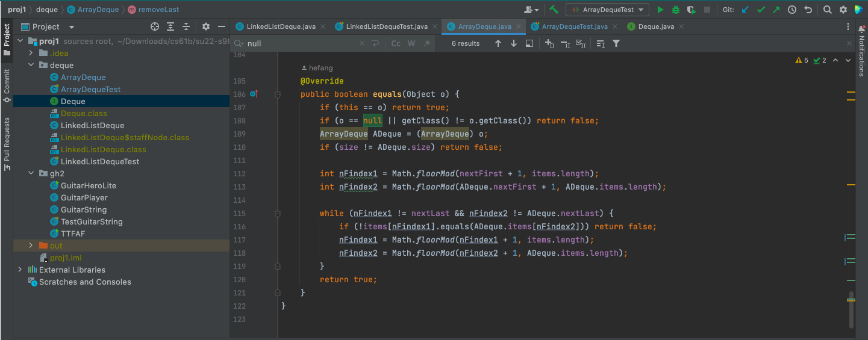This screenshot has width=868, height=340.
Task: Open the ArrayDequeTest run configuration dropdown
Action: tap(607, 10)
